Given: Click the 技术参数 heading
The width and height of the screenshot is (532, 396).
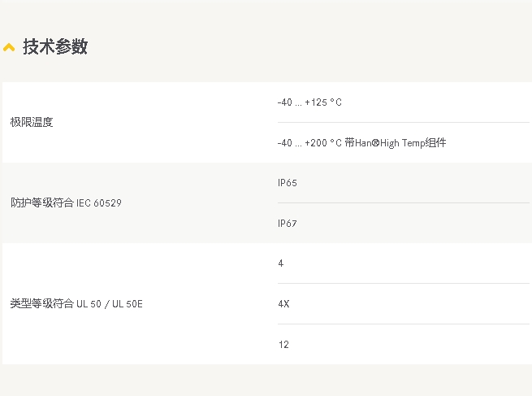Looking at the screenshot, I should [x=55, y=46].
